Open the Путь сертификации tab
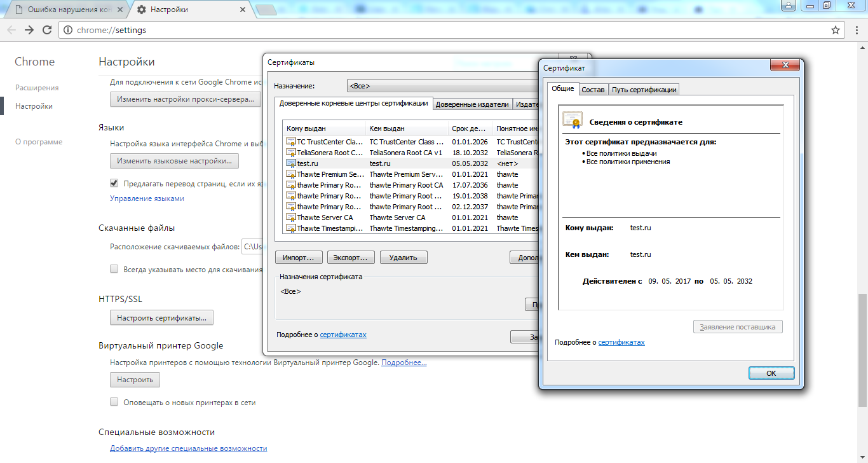 (x=644, y=90)
